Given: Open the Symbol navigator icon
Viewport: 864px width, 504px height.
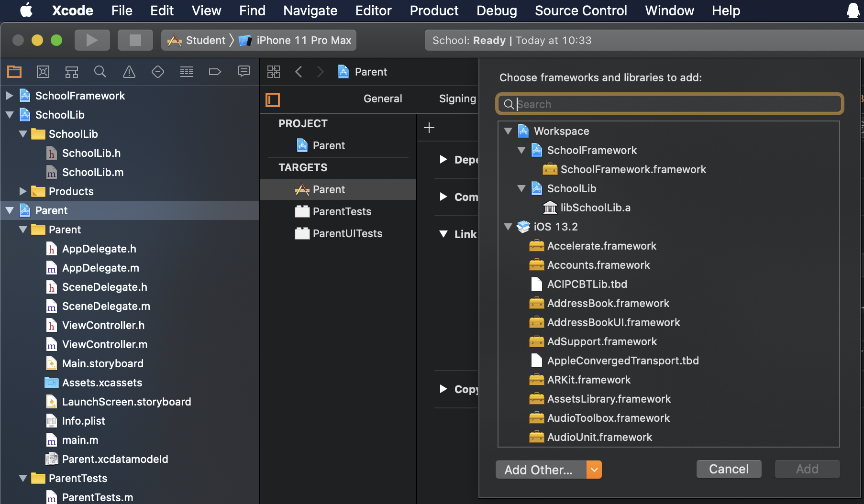Looking at the screenshot, I should (72, 72).
